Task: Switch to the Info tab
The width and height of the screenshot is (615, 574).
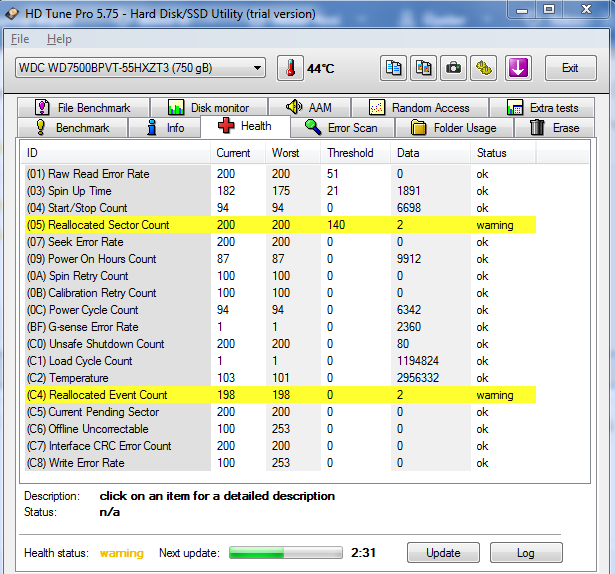Action: 165,128
